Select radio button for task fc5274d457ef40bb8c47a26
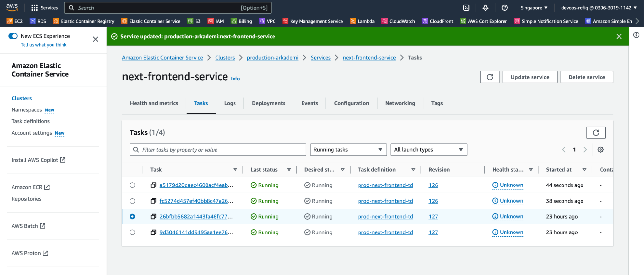 132,201
